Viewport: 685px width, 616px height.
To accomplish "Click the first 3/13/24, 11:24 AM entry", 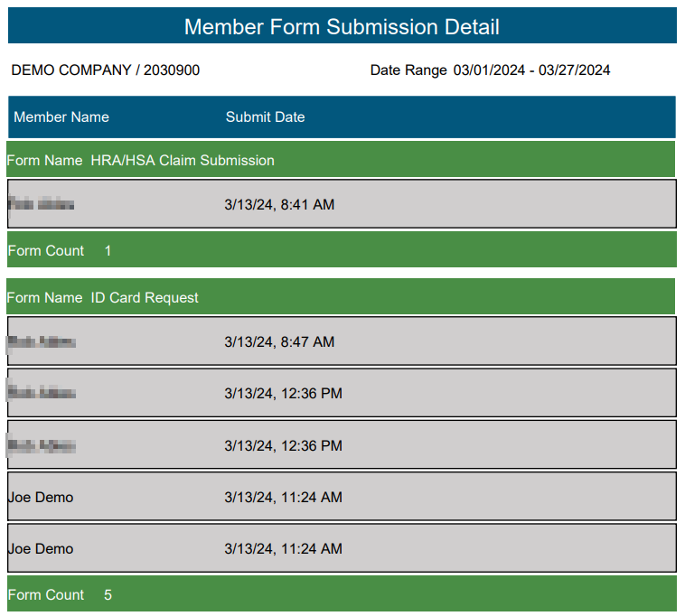I will click(x=283, y=498).
